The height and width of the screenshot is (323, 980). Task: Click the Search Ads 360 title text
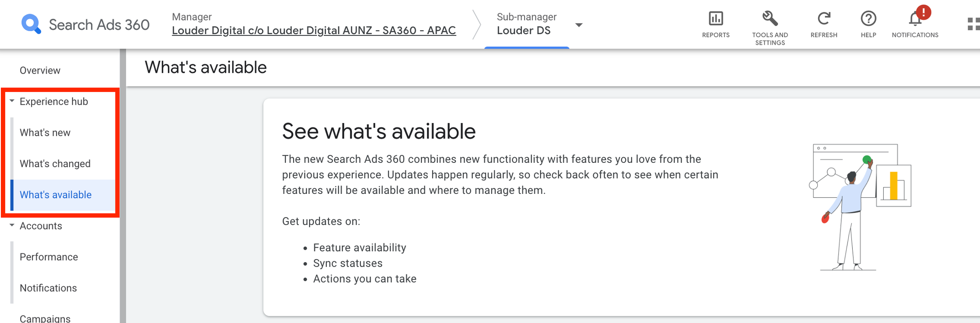(x=99, y=25)
